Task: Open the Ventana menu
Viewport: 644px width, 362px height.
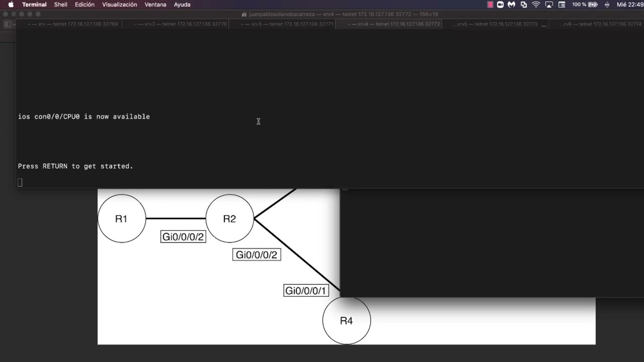Action: click(155, 5)
